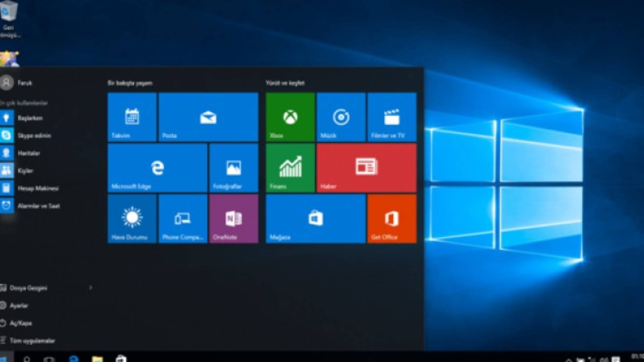Open the Mağaza store tile

(316, 219)
